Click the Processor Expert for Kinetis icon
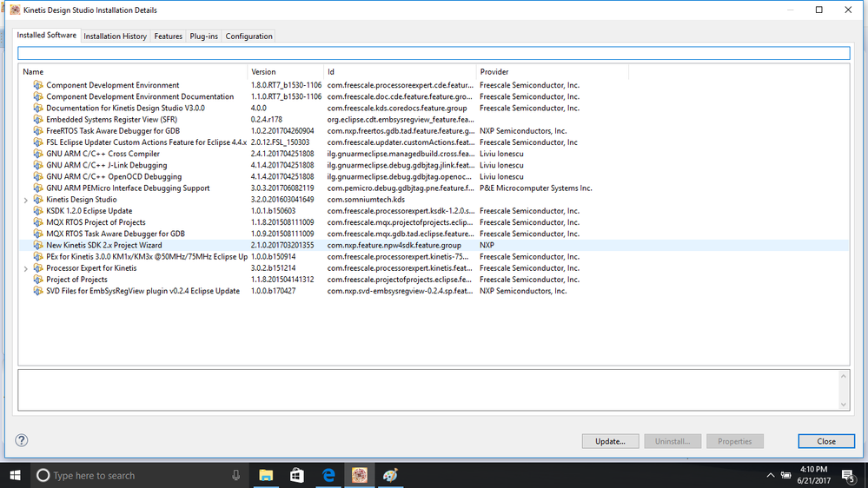 click(x=37, y=267)
